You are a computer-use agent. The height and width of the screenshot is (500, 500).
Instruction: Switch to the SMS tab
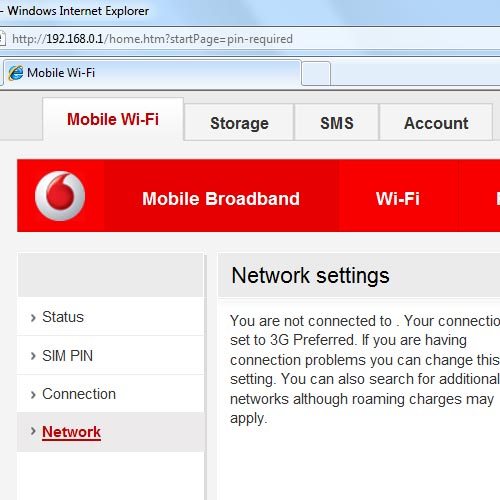pos(337,122)
